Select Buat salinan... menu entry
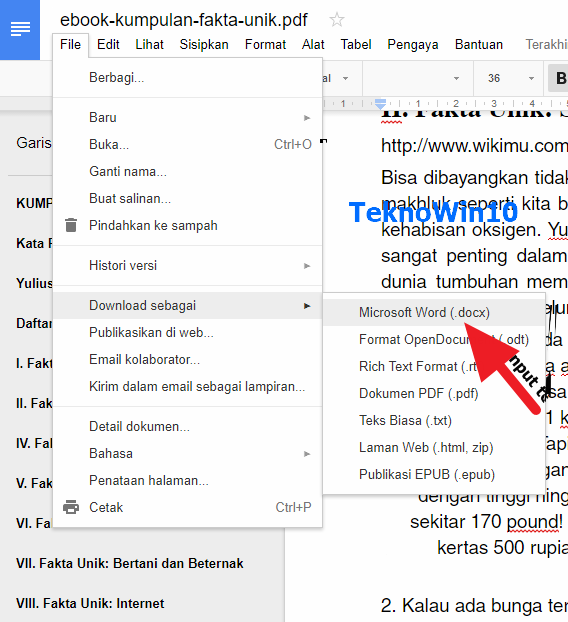Image resolution: width=568 pixels, height=622 pixels. pyautogui.click(x=187, y=198)
